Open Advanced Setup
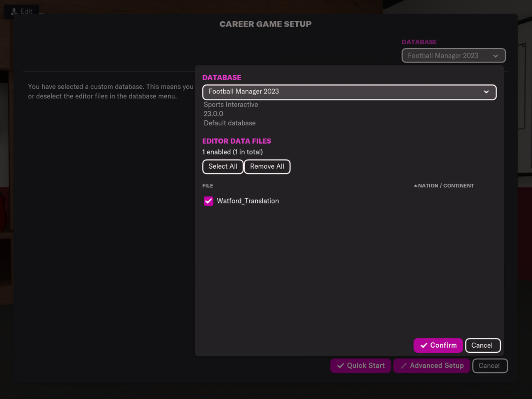This screenshot has width=532, height=399. (x=432, y=366)
